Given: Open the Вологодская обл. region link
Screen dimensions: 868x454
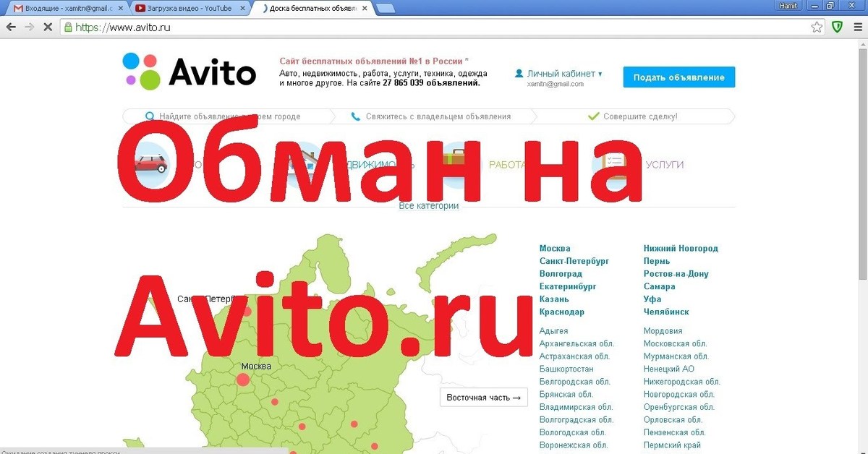Looking at the screenshot, I should (x=573, y=432).
